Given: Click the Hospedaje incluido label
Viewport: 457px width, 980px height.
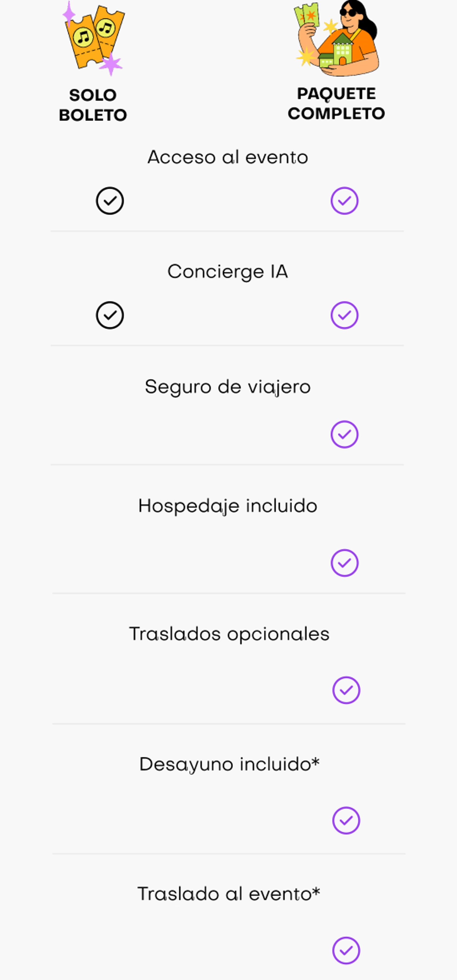Looking at the screenshot, I should 228,506.
